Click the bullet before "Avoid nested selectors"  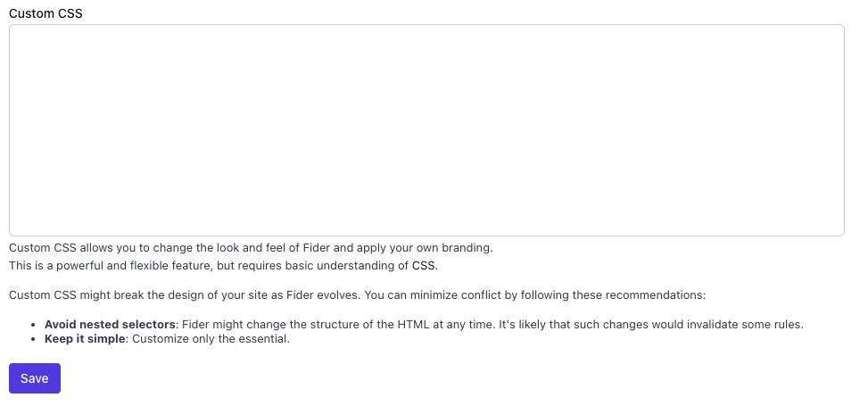click(34, 325)
